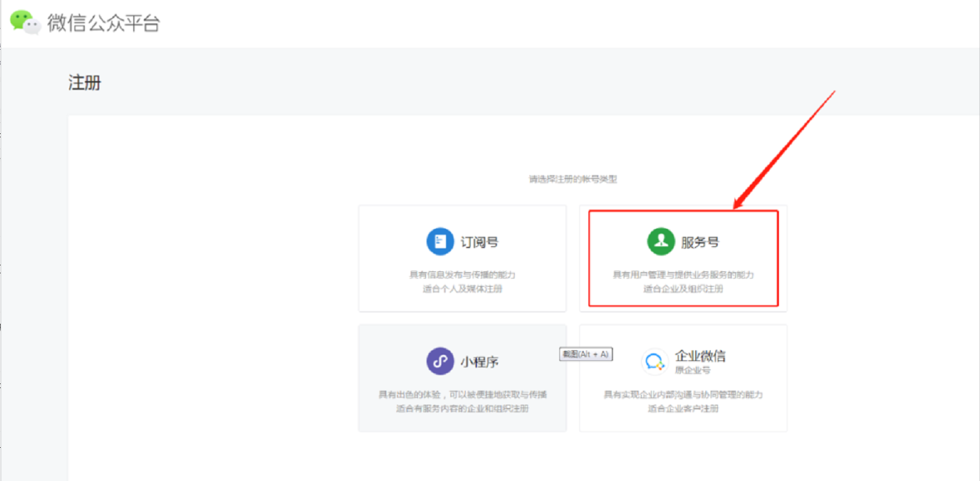This screenshot has height=481, width=980.
Task: Click the 截图(Alt + A) tooltip
Action: point(586,354)
